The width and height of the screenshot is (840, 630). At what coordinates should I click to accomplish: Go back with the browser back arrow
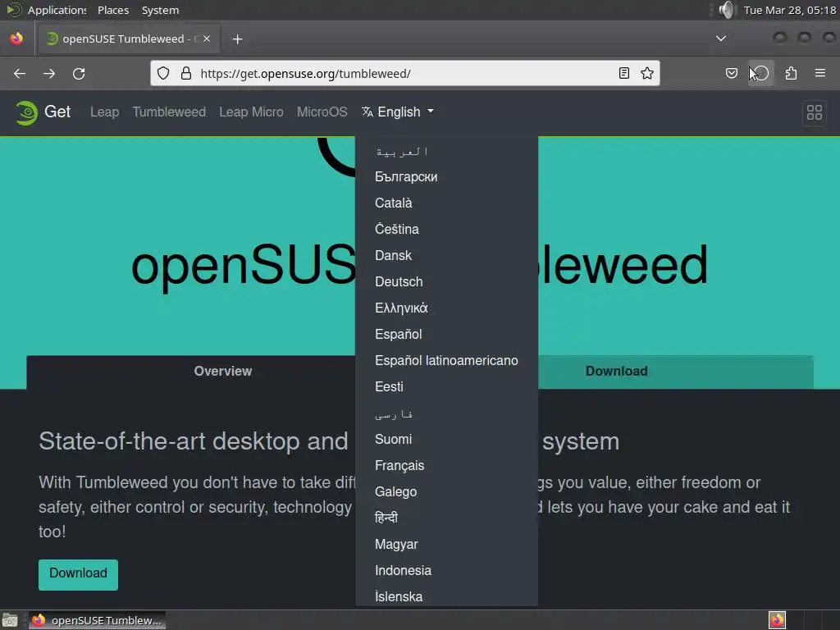[x=20, y=73]
